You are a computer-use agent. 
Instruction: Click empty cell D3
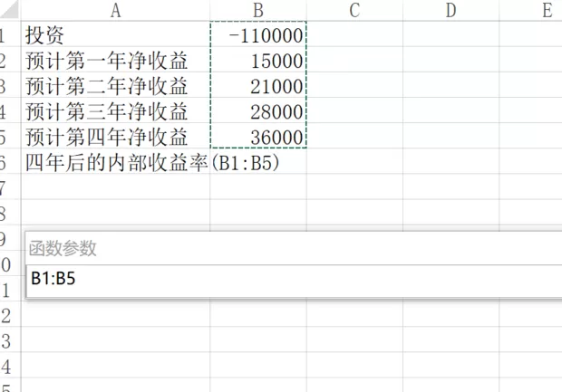click(451, 85)
